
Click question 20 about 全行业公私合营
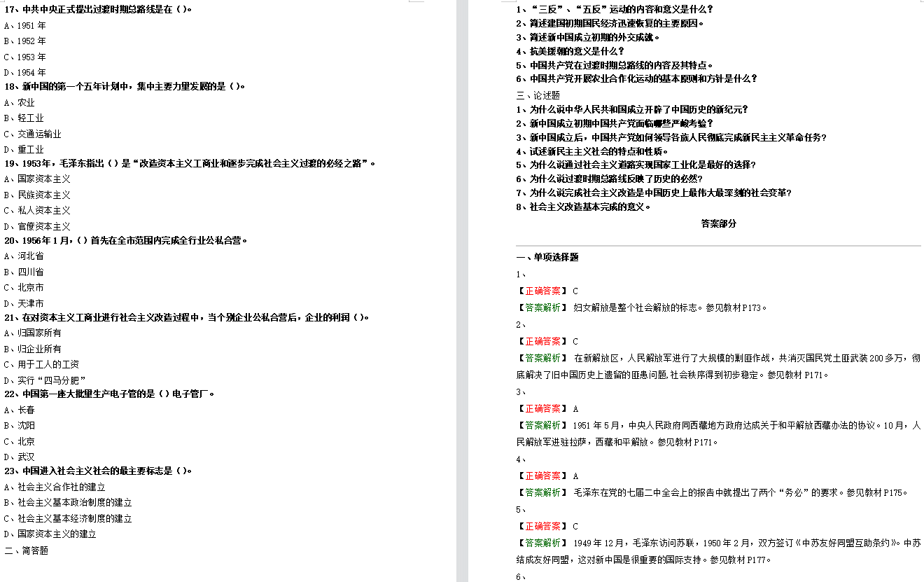[x=127, y=241]
